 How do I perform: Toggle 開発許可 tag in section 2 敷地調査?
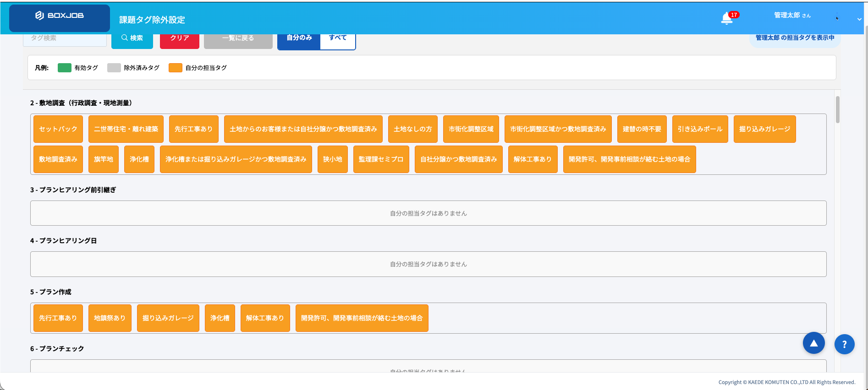point(630,159)
